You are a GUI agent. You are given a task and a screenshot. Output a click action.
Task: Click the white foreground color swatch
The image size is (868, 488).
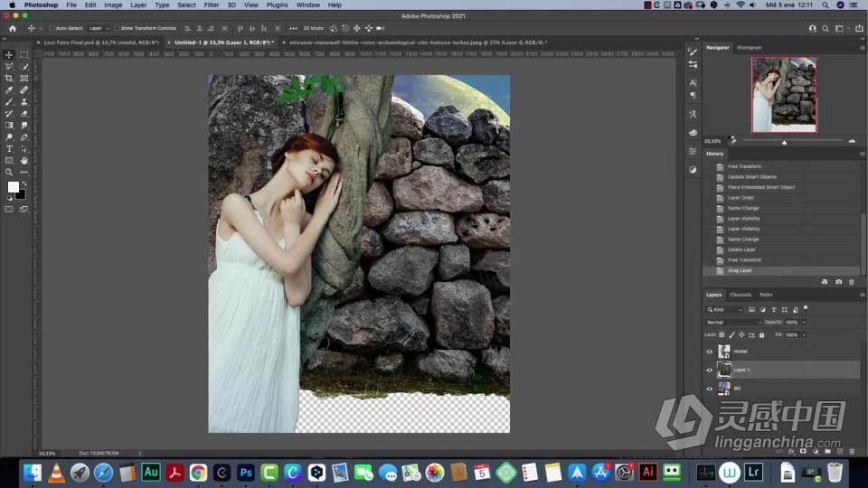[14, 187]
